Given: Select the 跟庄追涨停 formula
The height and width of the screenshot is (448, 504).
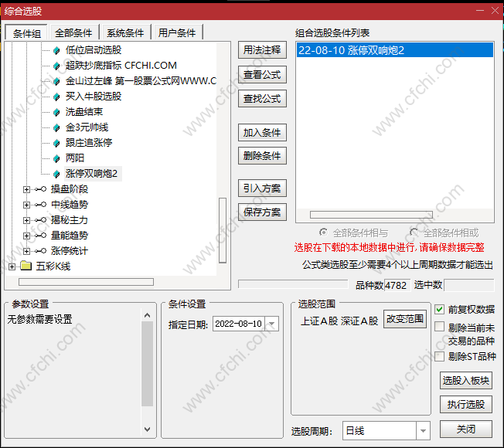Looking at the screenshot, I should point(89,143).
